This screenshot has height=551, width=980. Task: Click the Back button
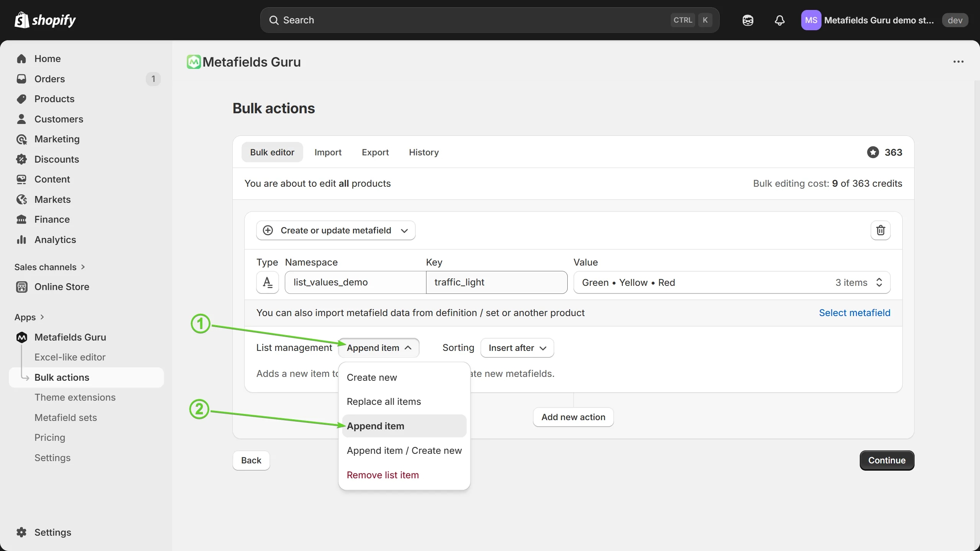pos(251,460)
